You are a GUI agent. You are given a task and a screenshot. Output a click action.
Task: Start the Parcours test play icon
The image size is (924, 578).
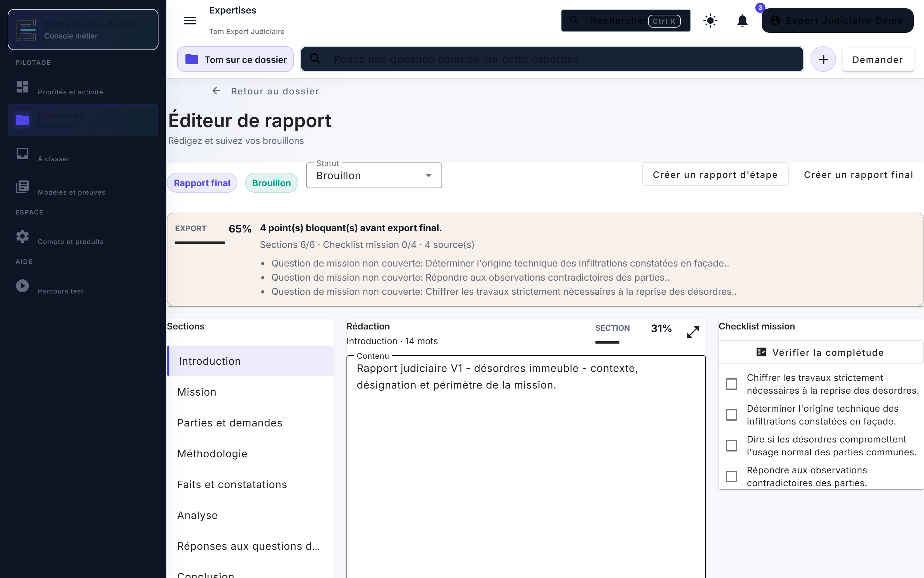22,286
